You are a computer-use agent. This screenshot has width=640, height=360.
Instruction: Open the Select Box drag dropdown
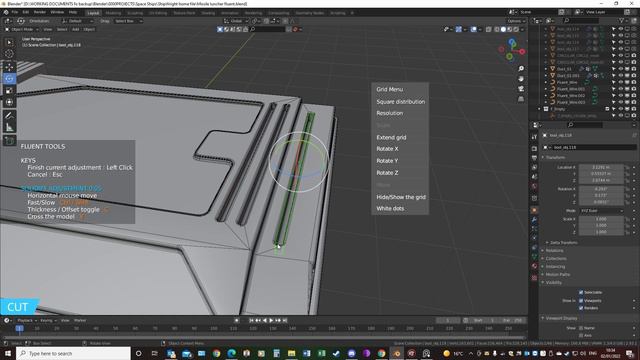128,21
